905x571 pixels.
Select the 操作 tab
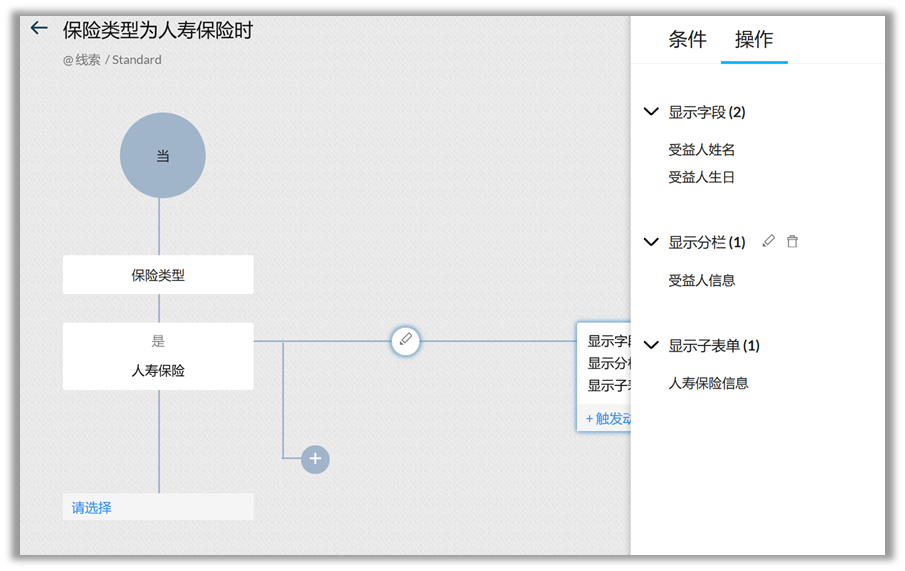click(x=754, y=39)
